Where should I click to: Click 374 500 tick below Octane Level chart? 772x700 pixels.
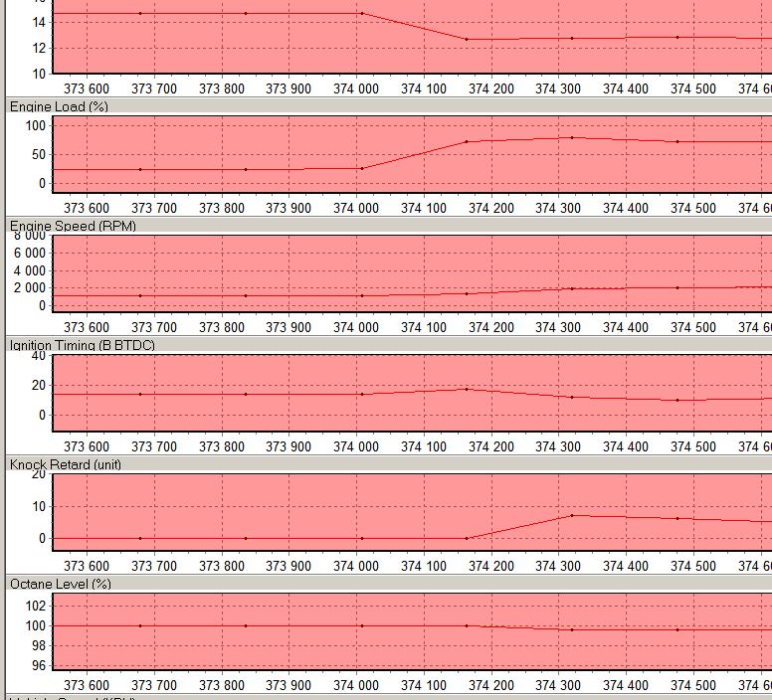point(693,685)
